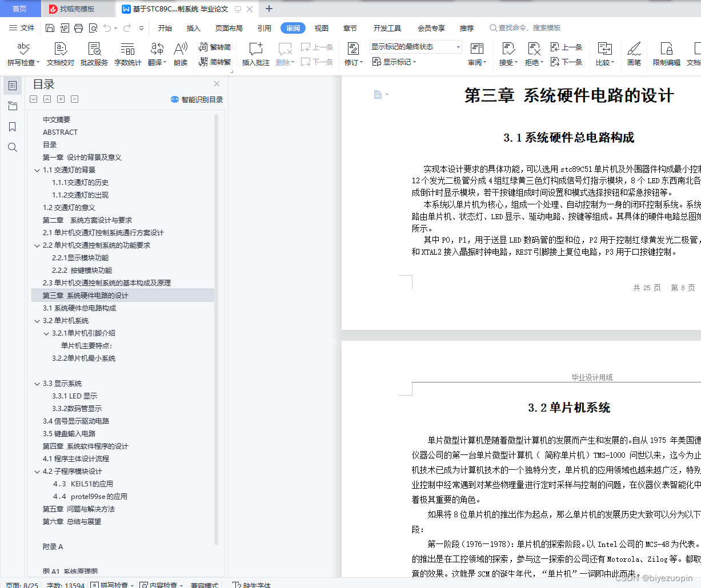The height and width of the screenshot is (588, 701).
Task: Open Spell Check (拼写检查) tool
Action: point(23,54)
